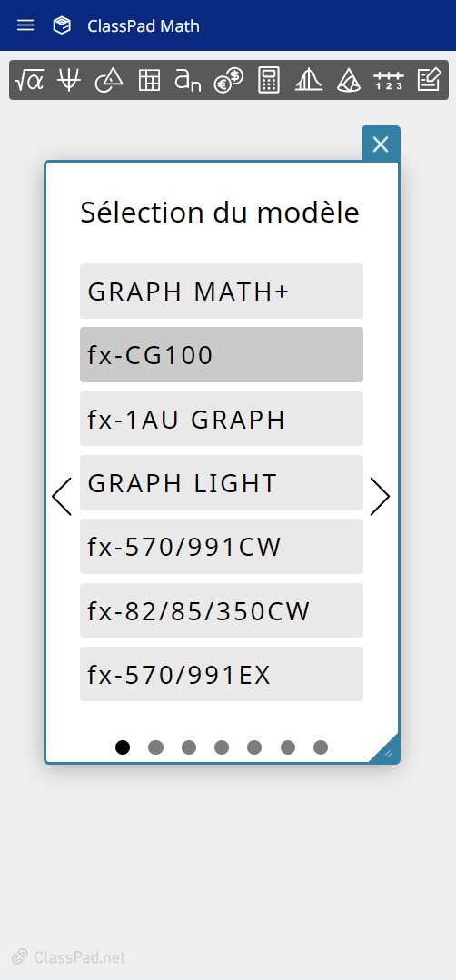456x980 pixels.
Task: Pick fx-570/991CW from the list
Action: tap(222, 546)
